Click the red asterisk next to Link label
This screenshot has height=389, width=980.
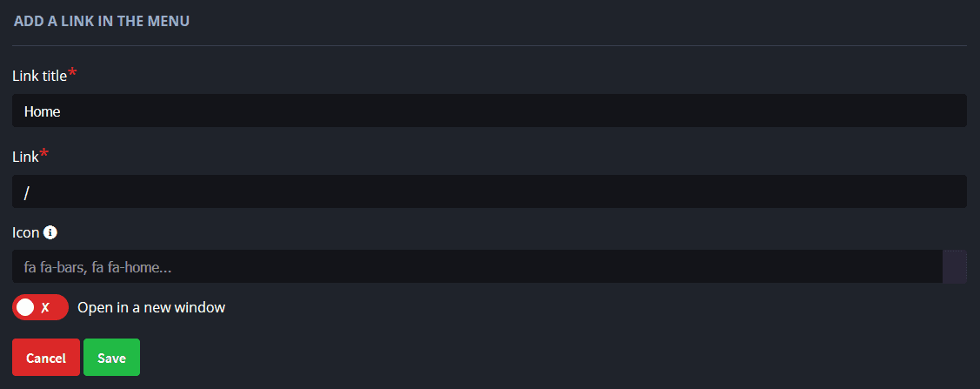tap(44, 155)
